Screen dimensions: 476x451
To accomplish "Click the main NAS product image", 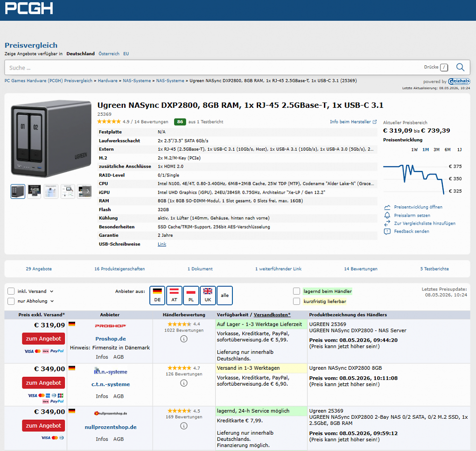I will point(51,139).
